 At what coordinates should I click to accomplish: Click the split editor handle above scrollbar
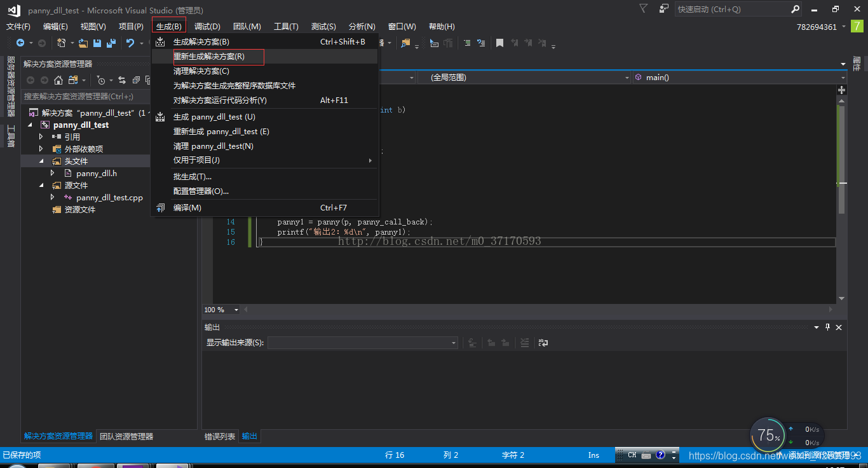[842, 90]
